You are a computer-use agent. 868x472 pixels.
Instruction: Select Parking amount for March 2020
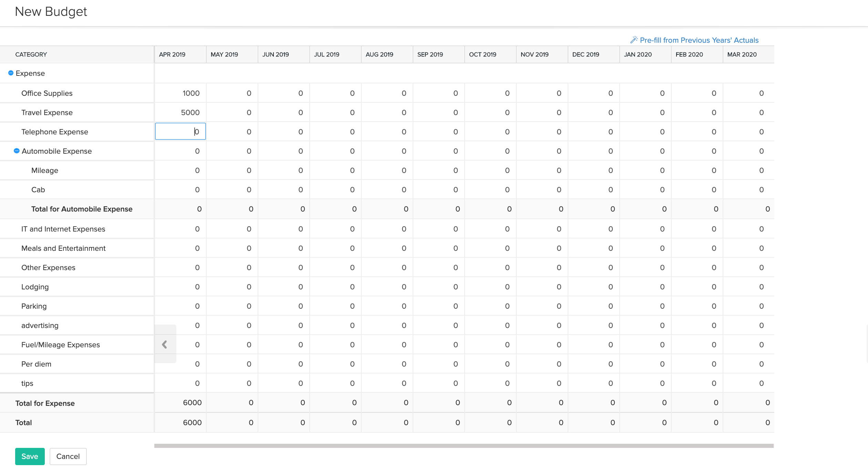pyautogui.click(x=749, y=306)
